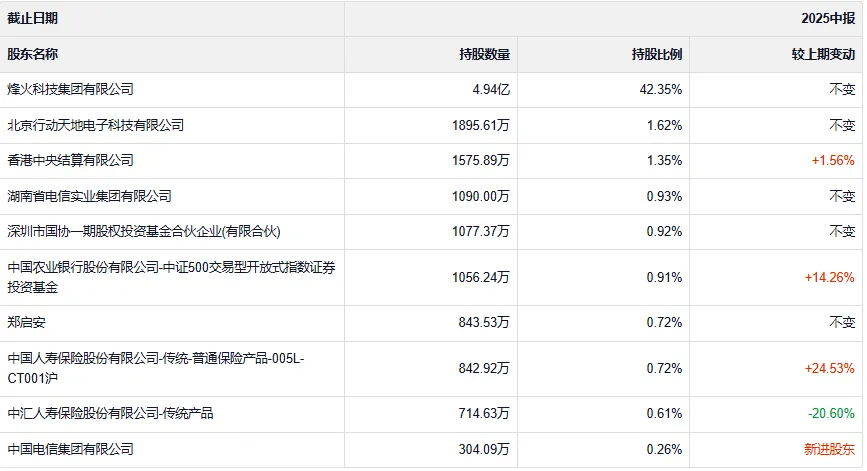Click 不变 in 湖南省电信实业 row

[x=842, y=196]
